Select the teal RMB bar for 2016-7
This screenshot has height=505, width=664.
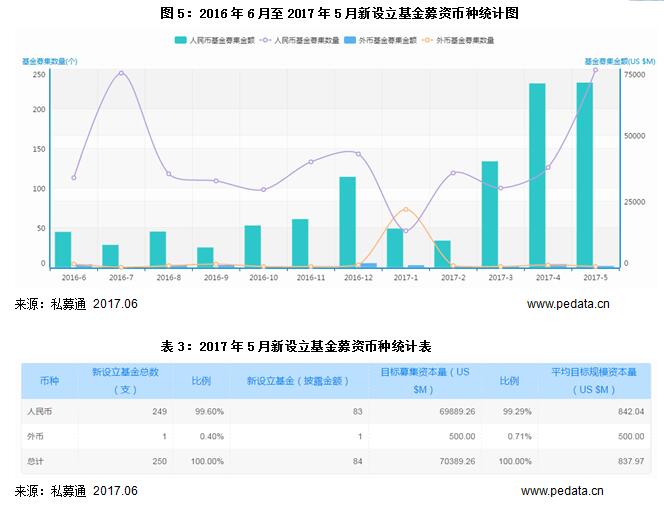pyautogui.click(x=111, y=256)
